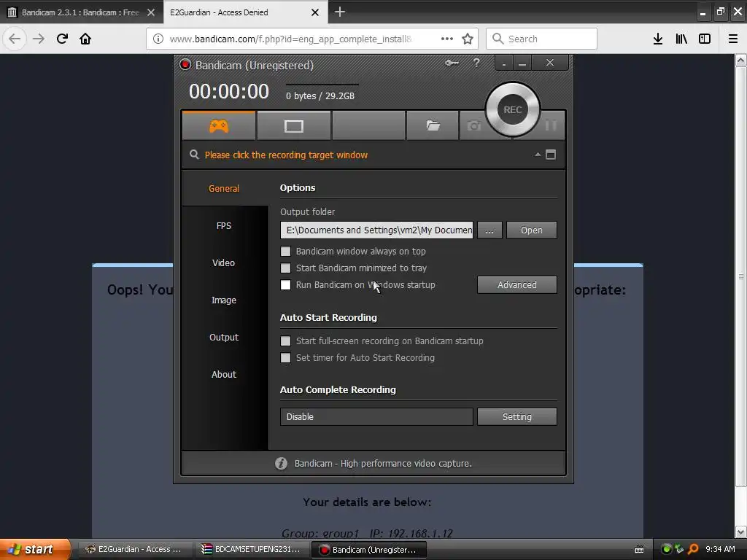
Task: Open the About tab
Action: pyautogui.click(x=224, y=374)
